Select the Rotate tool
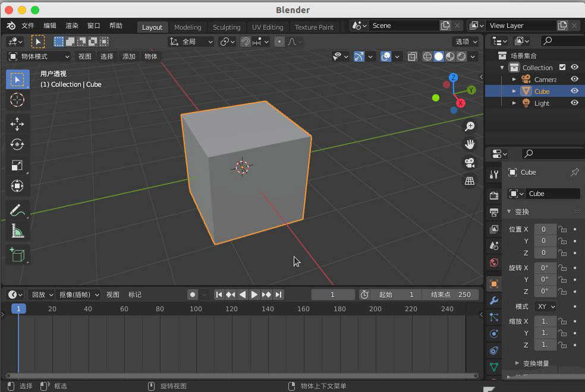 coord(17,145)
